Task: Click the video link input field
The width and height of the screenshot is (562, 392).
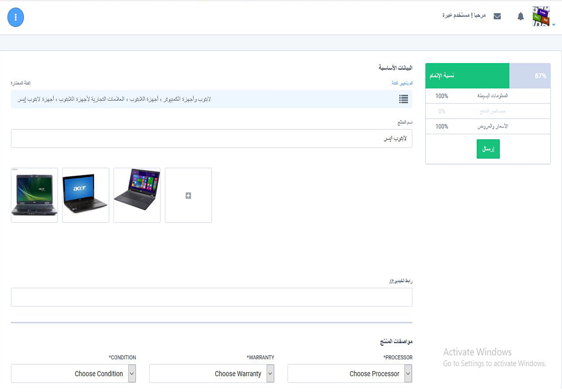Action: click(212, 297)
